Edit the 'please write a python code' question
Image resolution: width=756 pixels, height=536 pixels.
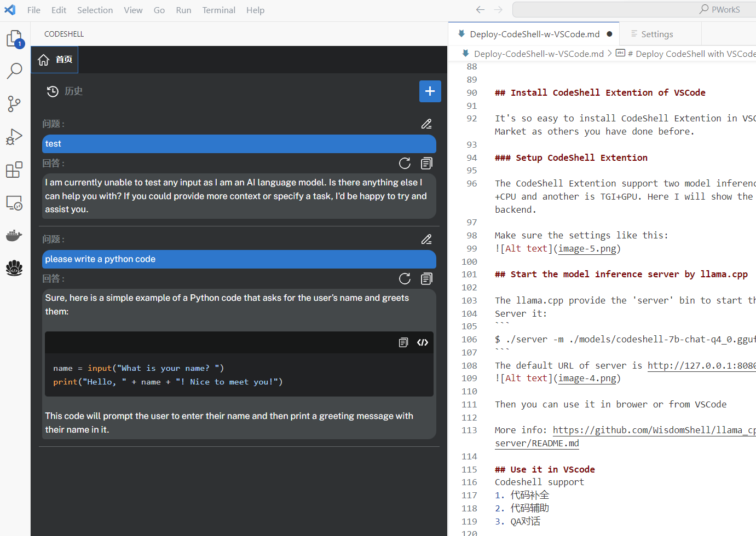pos(426,240)
